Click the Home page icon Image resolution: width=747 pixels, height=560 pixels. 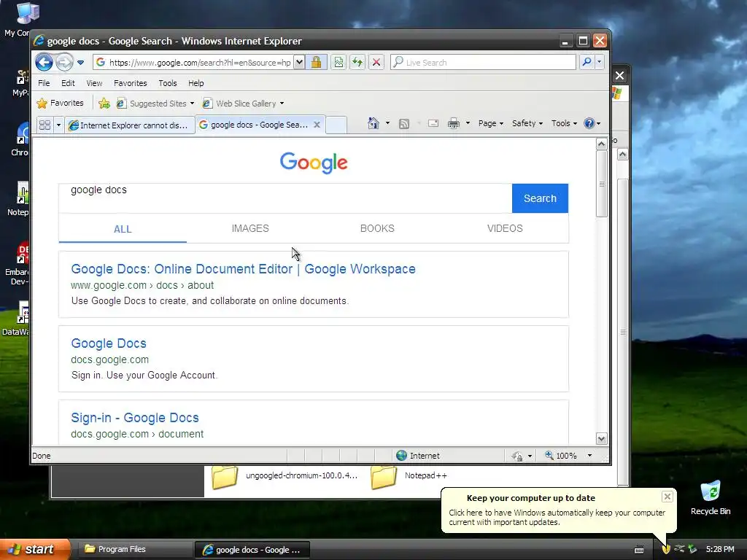(x=373, y=123)
